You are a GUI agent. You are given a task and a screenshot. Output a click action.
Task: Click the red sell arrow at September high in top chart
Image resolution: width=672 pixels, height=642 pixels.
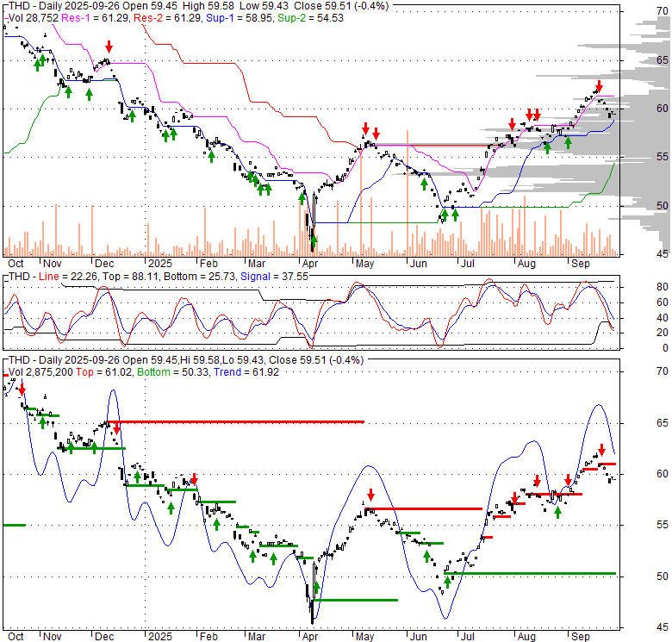coord(599,85)
